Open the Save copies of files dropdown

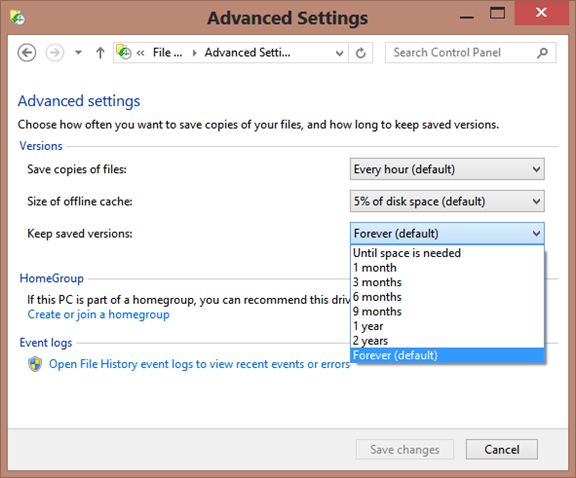[447, 169]
